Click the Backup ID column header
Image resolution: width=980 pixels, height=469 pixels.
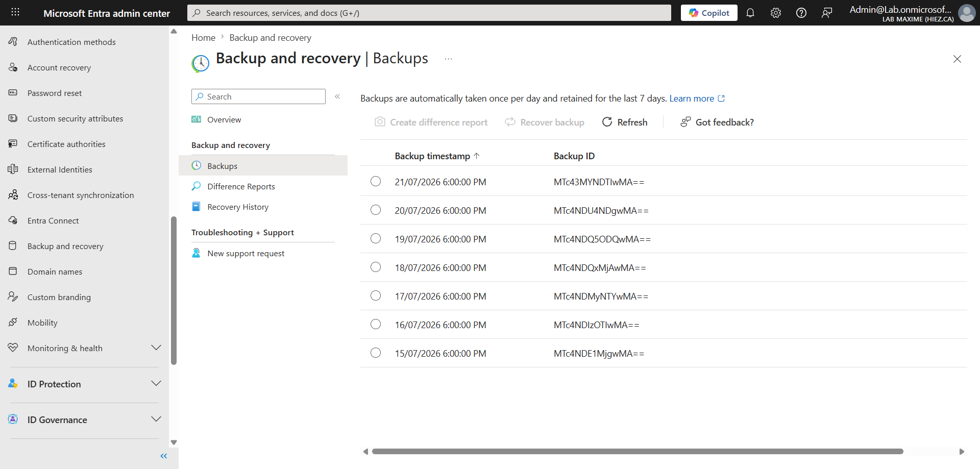[x=574, y=156]
